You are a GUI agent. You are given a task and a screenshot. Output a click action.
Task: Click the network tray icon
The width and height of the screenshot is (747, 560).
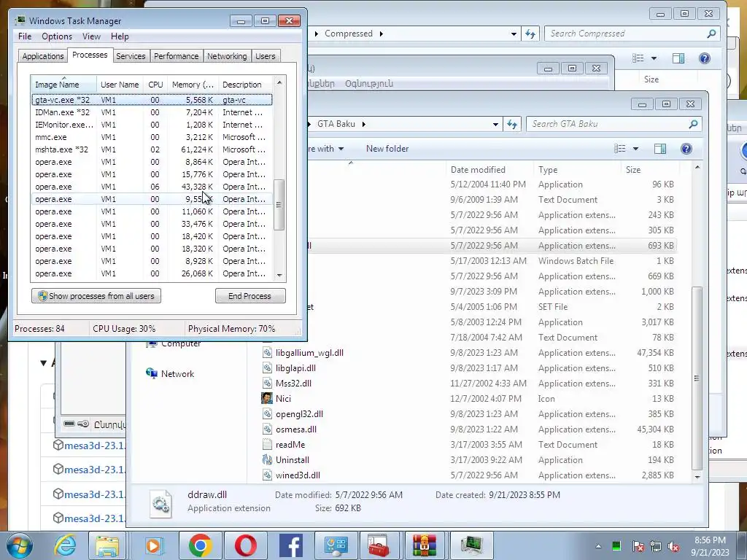click(656, 546)
